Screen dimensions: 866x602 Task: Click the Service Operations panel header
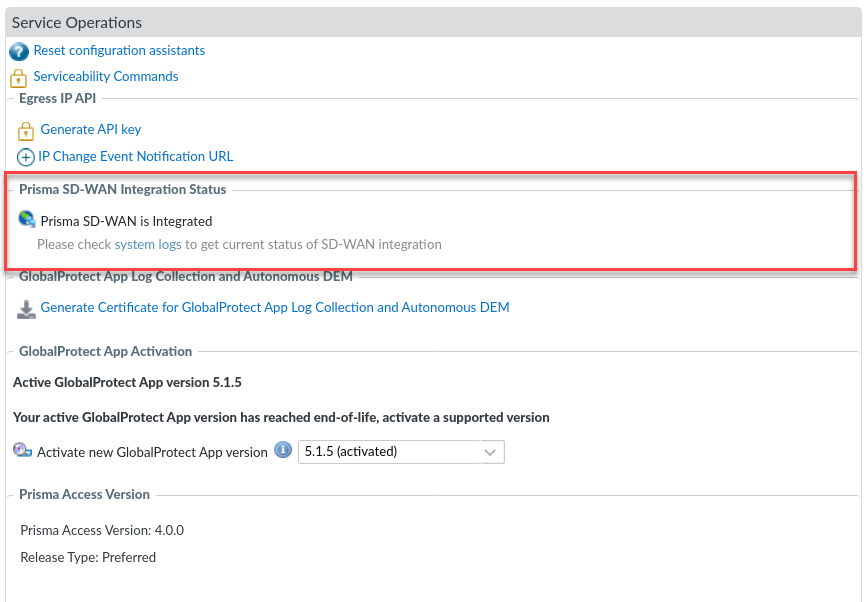coord(77,22)
